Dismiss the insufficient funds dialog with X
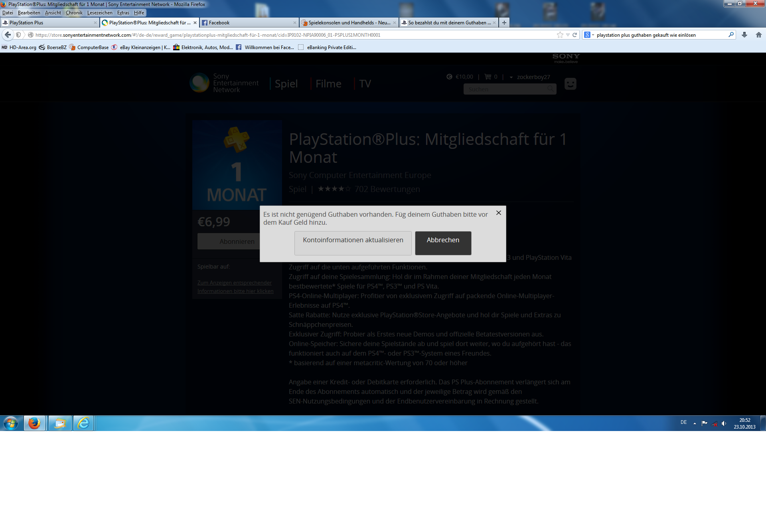 point(499,213)
